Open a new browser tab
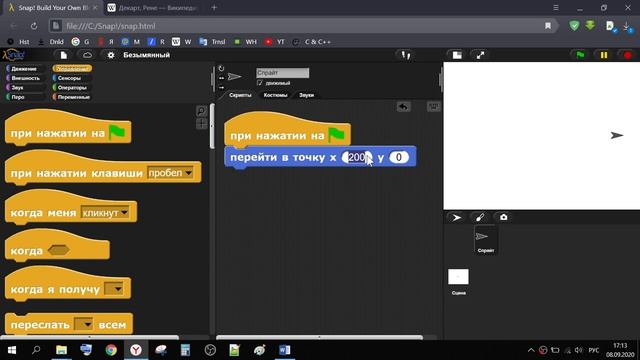Viewport: 640px width, 360px height. (214, 7)
